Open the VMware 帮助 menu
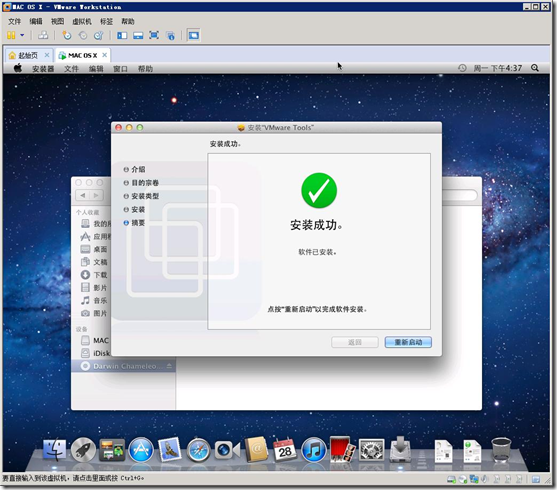The image size is (557, 490). click(x=128, y=21)
